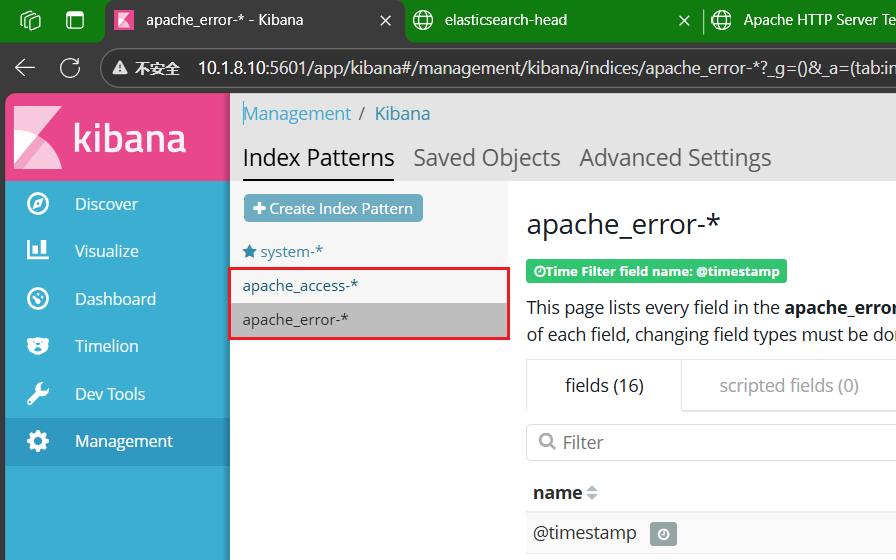
Task: Open the Advanced Settings tab
Action: click(675, 158)
